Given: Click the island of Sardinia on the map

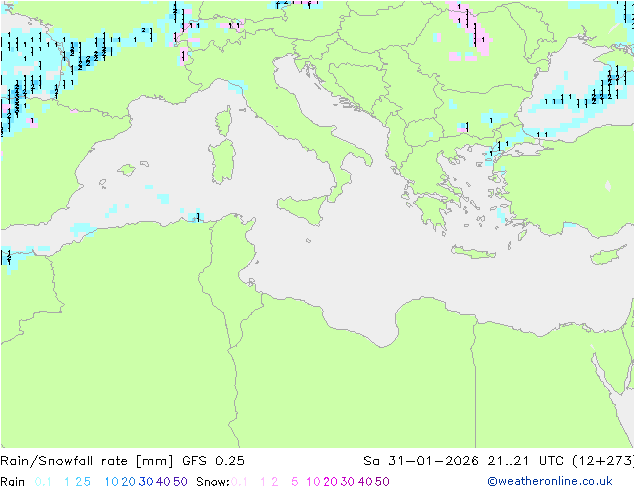Looking at the screenshot, I should tap(222, 161).
